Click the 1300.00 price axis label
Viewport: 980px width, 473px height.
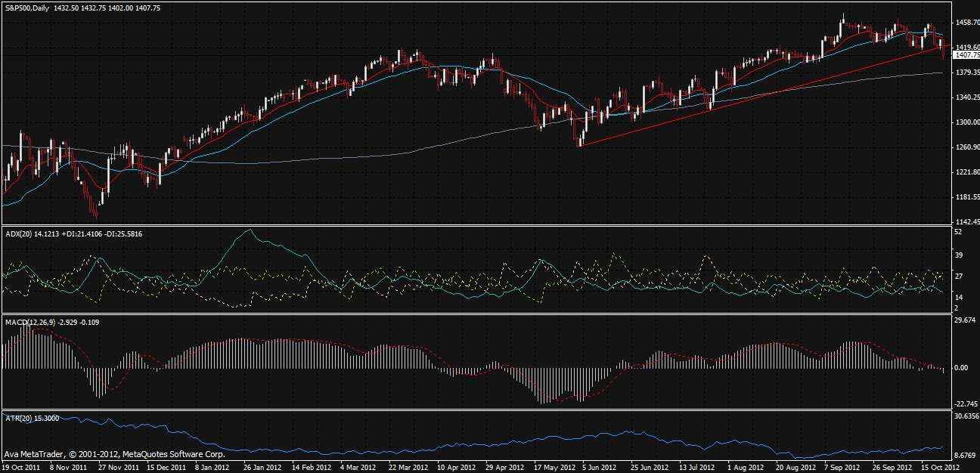point(963,122)
